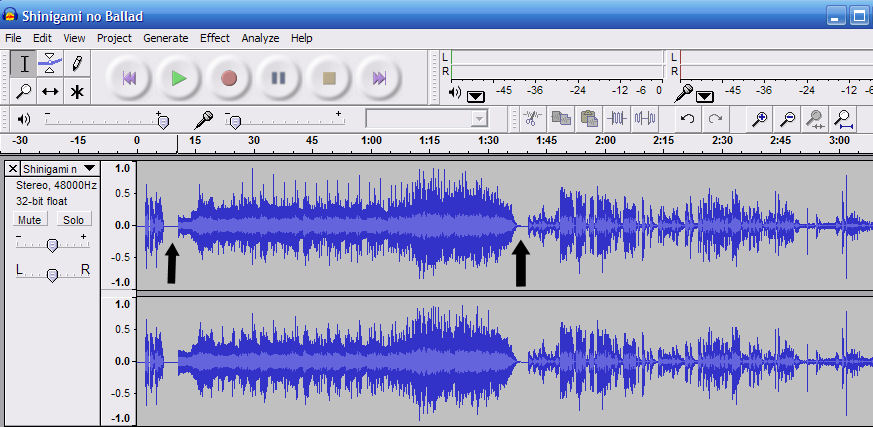Pause playback with Pause button
Viewport: 873px width, 427px height.
coord(278,78)
